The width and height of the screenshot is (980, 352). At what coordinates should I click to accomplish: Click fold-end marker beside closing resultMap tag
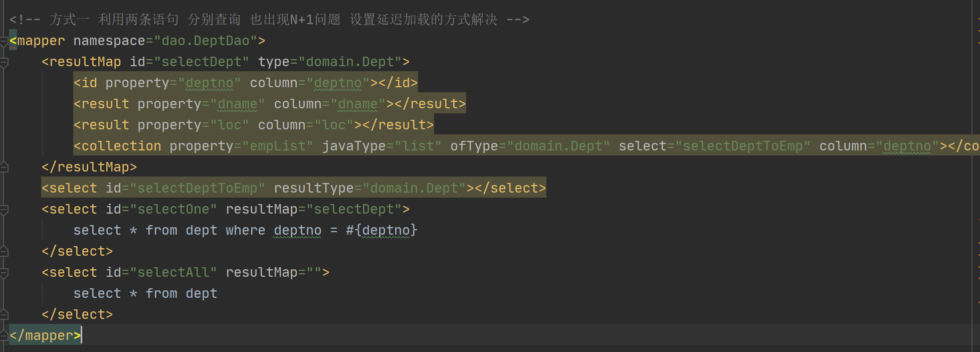tap(4, 167)
